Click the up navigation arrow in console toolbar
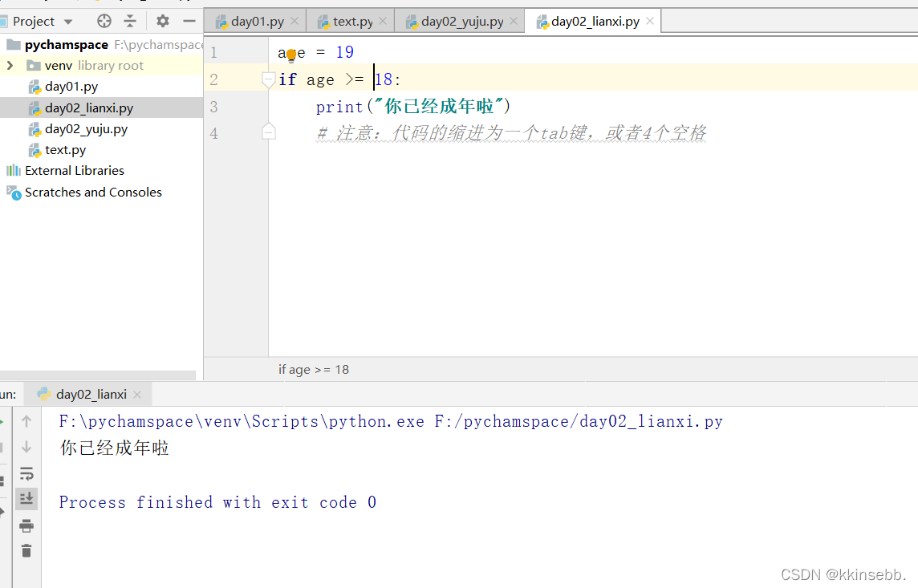The width and height of the screenshot is (918, 588). 26,420
